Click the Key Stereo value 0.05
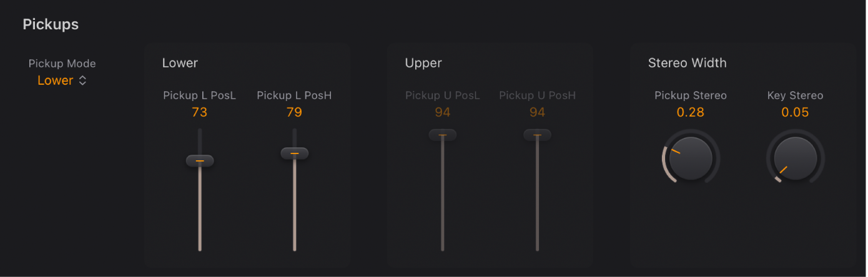Screen dimensions: 868x277 795,112
